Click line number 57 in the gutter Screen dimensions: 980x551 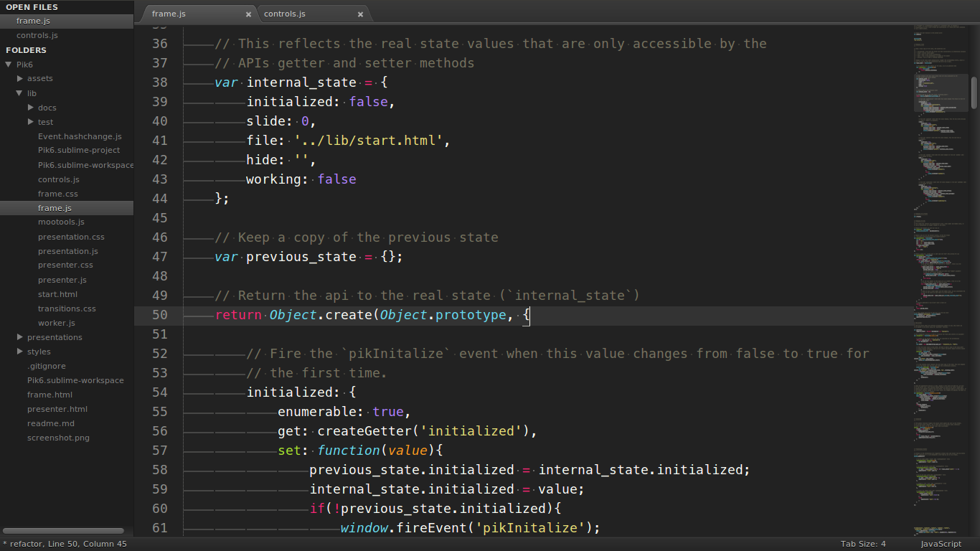(160, 451)
